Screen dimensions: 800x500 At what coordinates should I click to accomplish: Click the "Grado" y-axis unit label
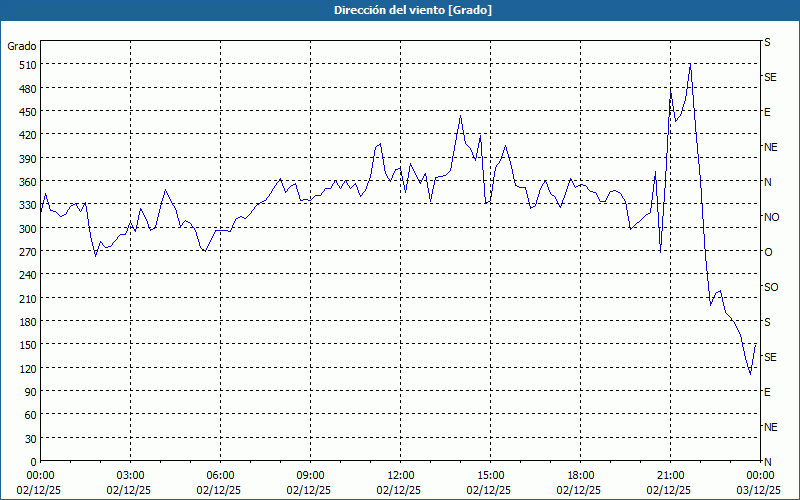click(x=22, y=46)
